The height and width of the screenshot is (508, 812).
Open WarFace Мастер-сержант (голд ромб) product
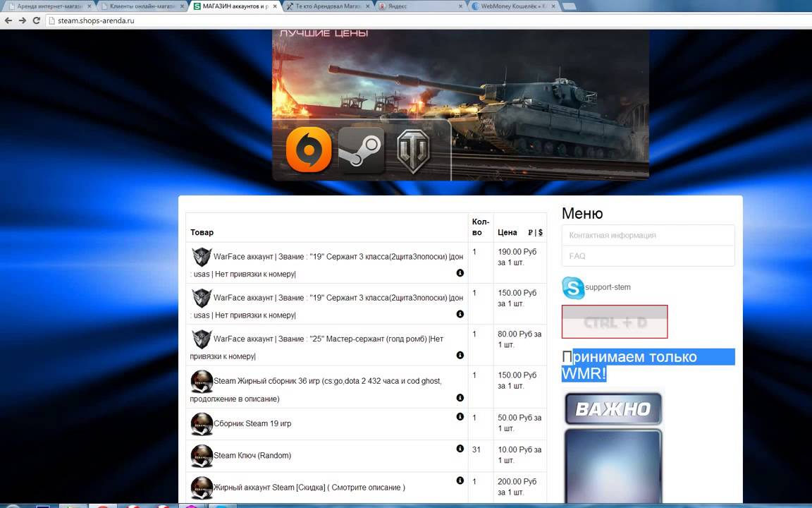(x=316, y=347)
